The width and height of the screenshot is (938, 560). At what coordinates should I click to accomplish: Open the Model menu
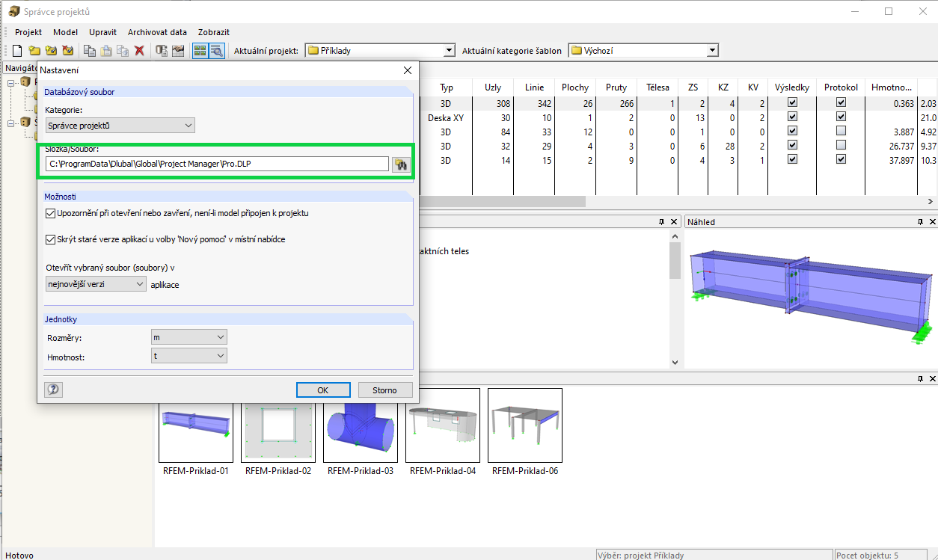(66, 32)
